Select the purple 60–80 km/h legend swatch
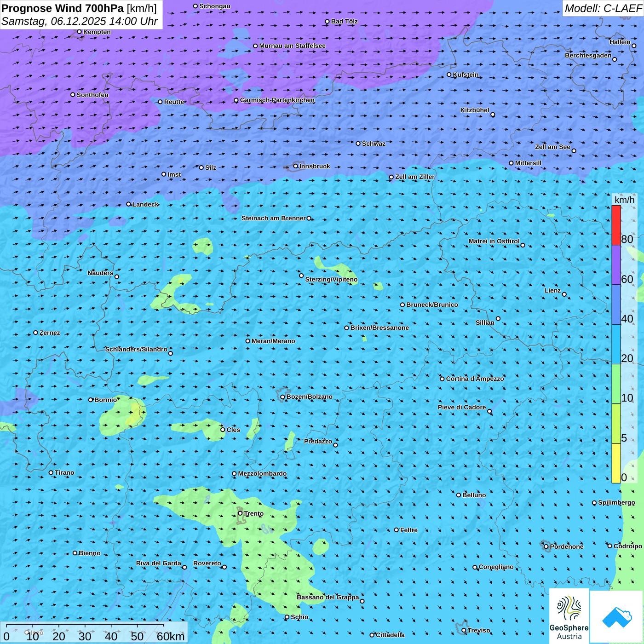Viewport: 644px width, 644px height. point(616,265)
